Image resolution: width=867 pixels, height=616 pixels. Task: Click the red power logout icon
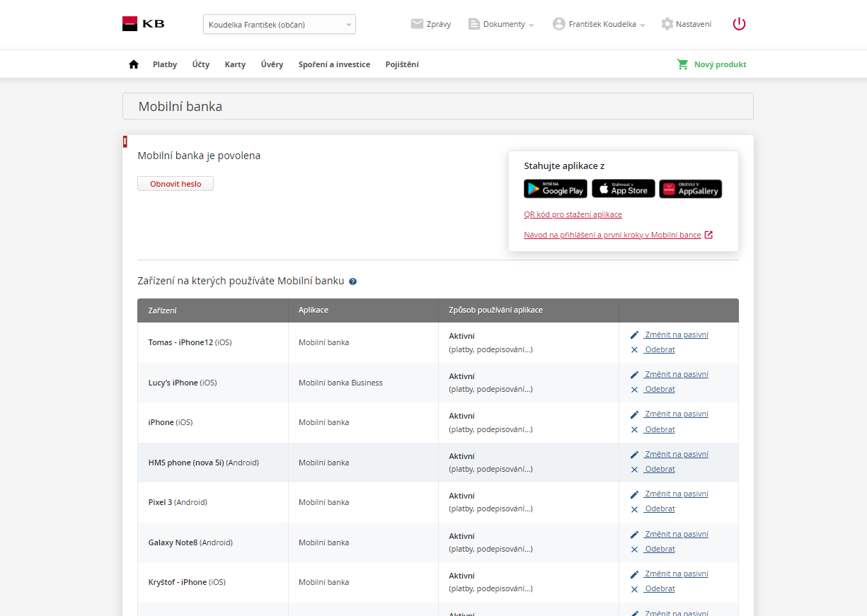739,24
